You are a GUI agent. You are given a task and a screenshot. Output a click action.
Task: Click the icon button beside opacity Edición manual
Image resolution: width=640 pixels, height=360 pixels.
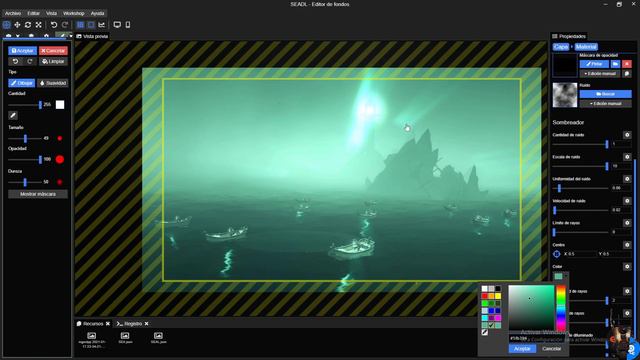coord(627,74)
